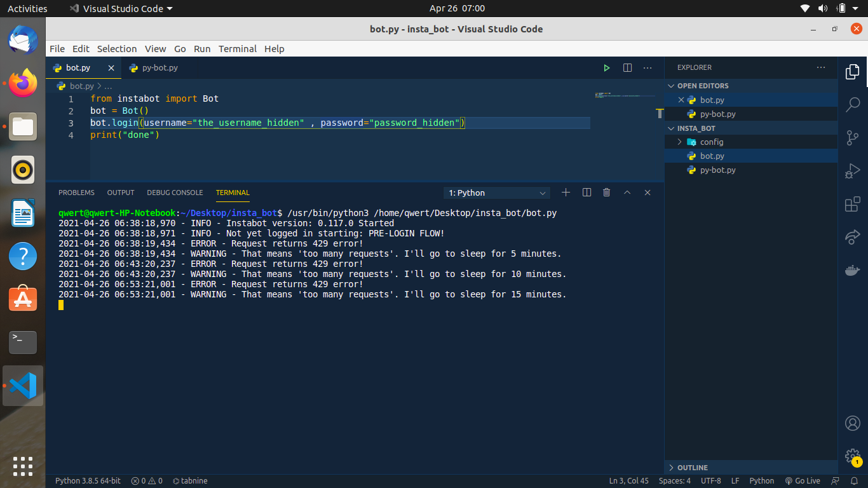
Task: Change file encoding UTF-8
Action: coord(711,481)
